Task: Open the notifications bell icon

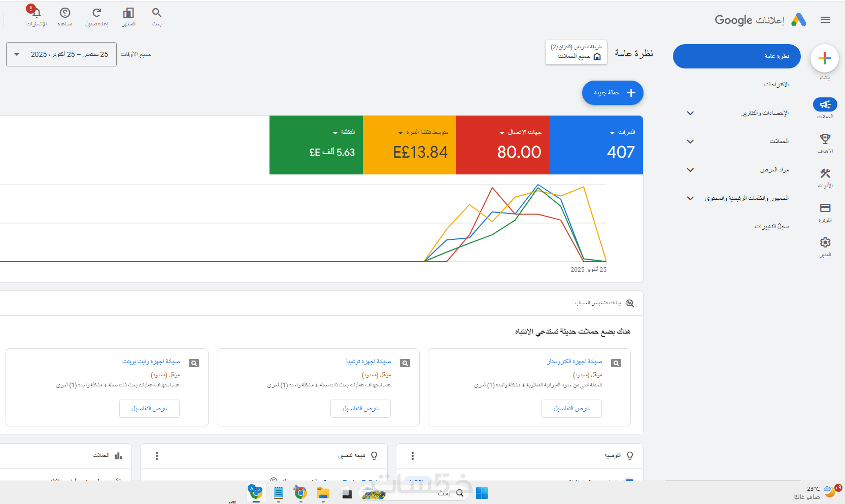Action: pyautogui.click(x=36, y=13)
